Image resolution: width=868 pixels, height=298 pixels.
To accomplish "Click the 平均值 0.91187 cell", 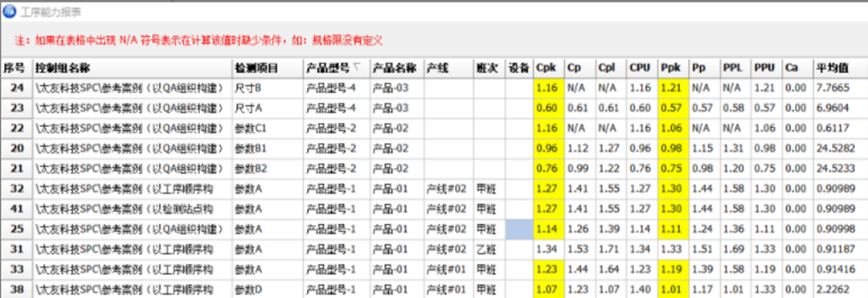I will pyautogui.click(x=841, y=249).
